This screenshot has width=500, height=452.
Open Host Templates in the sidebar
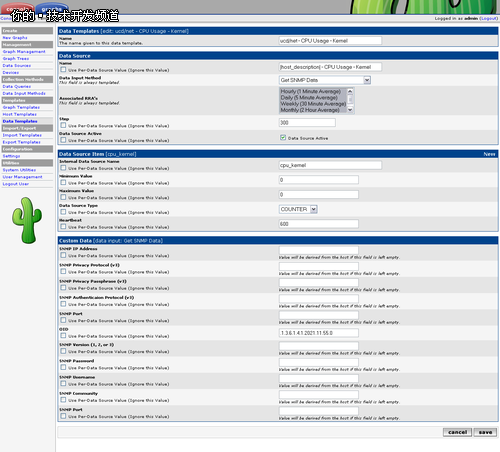(20, 115)
